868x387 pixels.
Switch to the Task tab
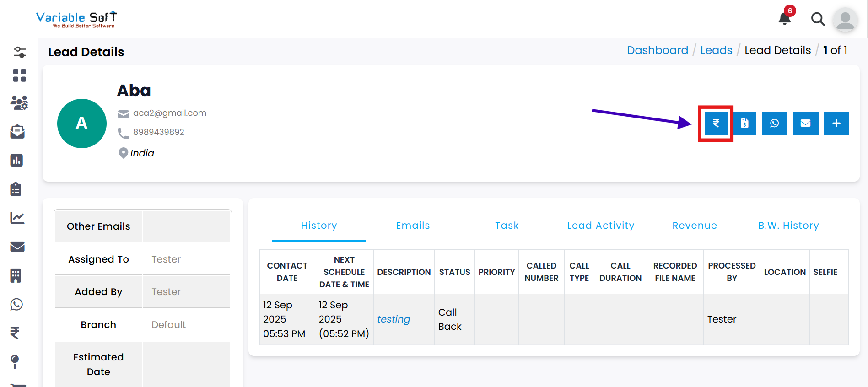[x=507, y=226]
